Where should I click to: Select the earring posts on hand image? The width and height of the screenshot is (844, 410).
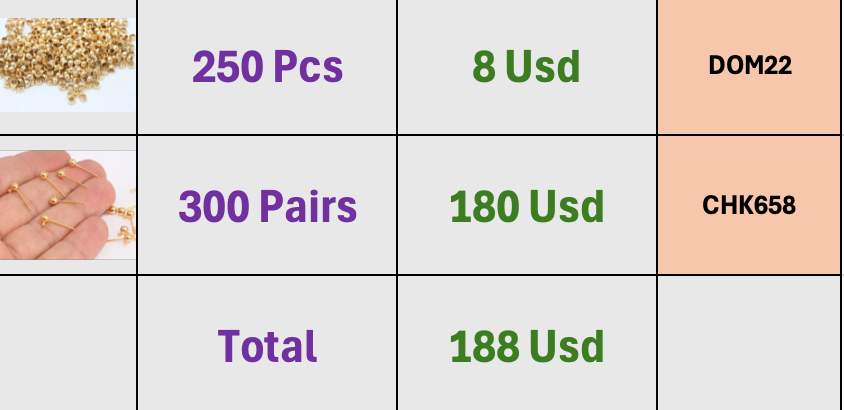point(67,205)
